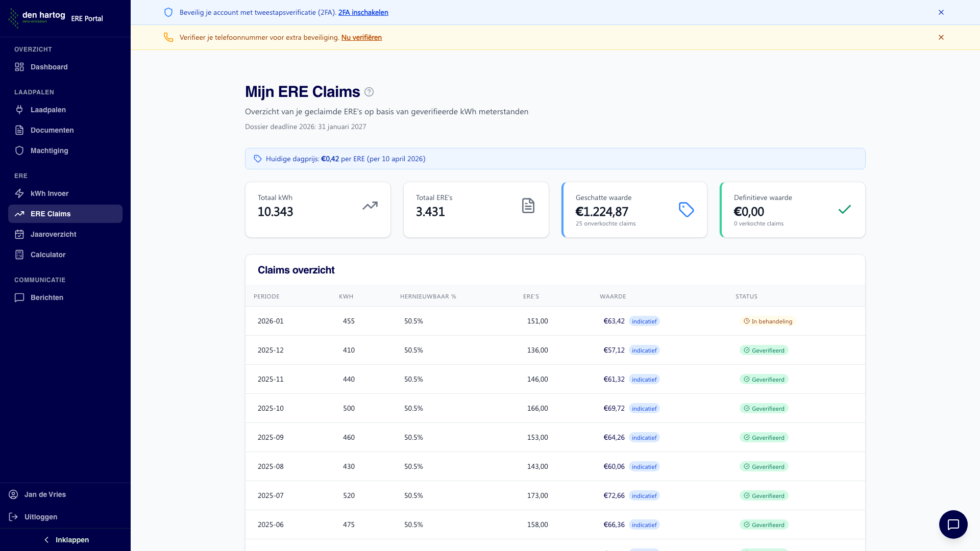Click the Geschatte waarde amount €1.224,87
Viewport: 980px width, 551px height.
coord(602,212)
